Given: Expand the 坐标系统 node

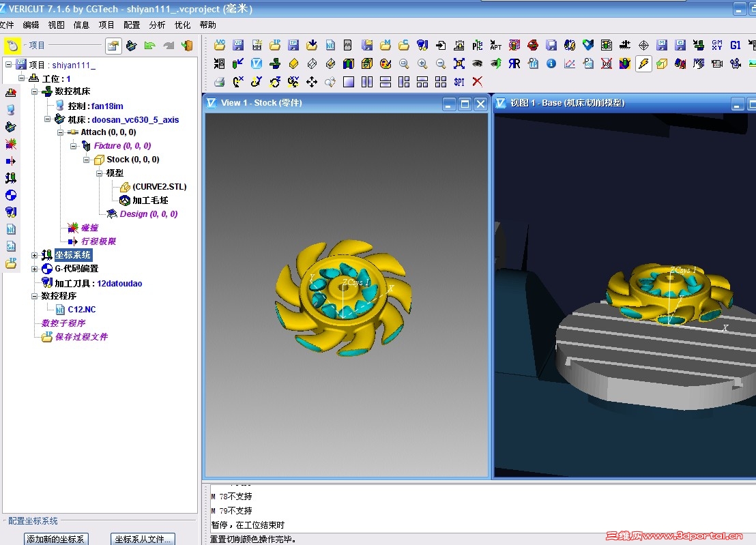Looking at the screenshot, I should (34, 255).
